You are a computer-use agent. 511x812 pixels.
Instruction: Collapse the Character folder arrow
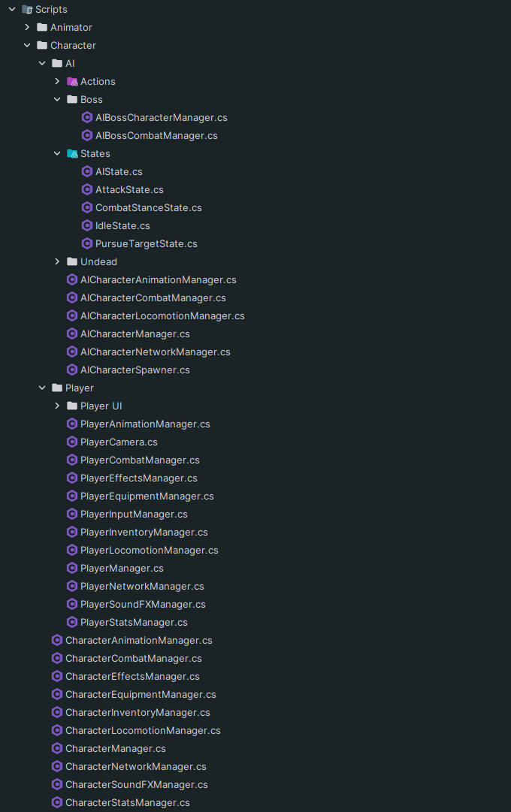coord(27,45)
